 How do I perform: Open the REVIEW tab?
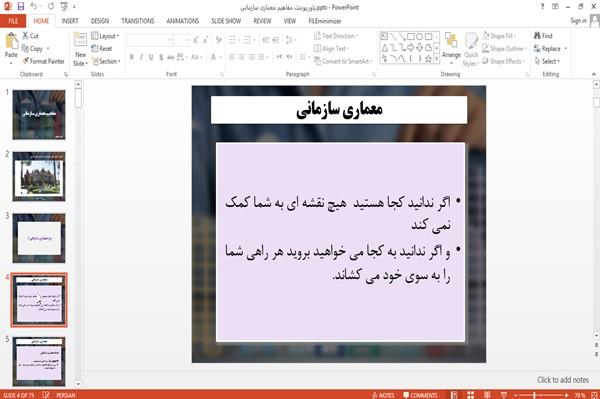[262, 21]
